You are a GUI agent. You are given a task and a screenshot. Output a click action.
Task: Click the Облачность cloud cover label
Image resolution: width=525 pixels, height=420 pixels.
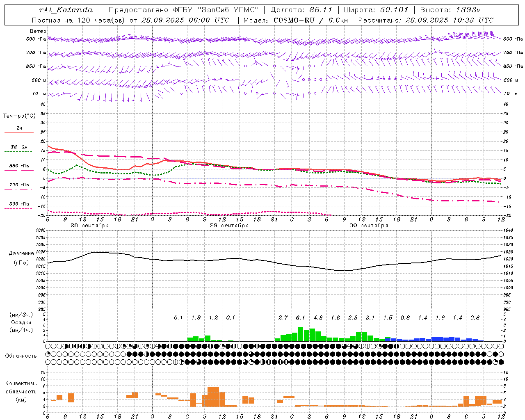pos(21,356)
